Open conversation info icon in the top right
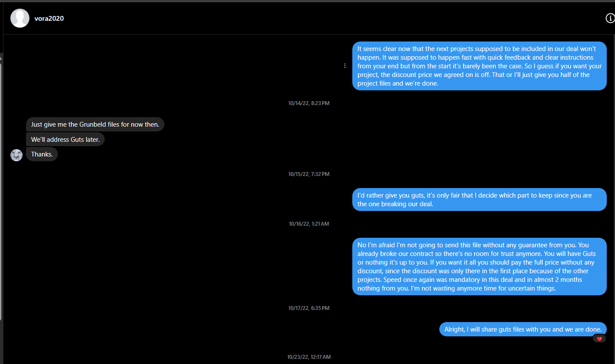This screenshot has width=615, height=364. pyautogui.click(x=610, y=18)
